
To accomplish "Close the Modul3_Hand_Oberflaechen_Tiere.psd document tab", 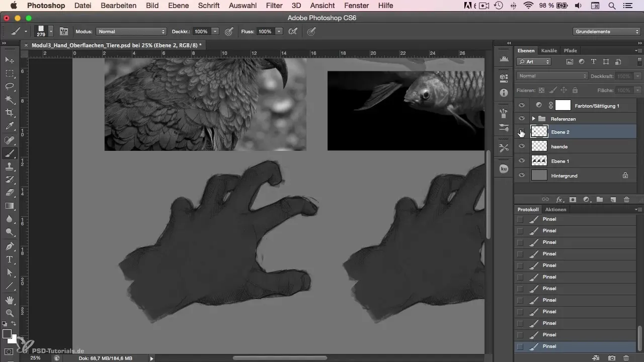I will 26,45.
